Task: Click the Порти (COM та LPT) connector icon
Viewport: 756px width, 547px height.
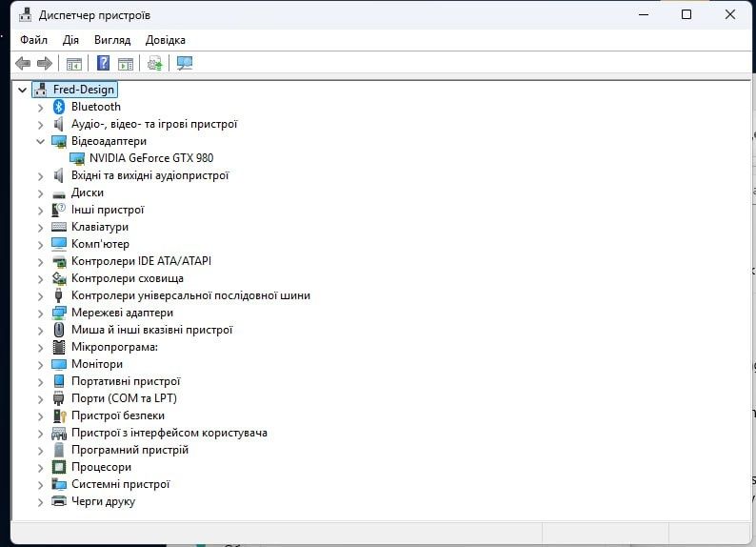Action: click(59, 398)
